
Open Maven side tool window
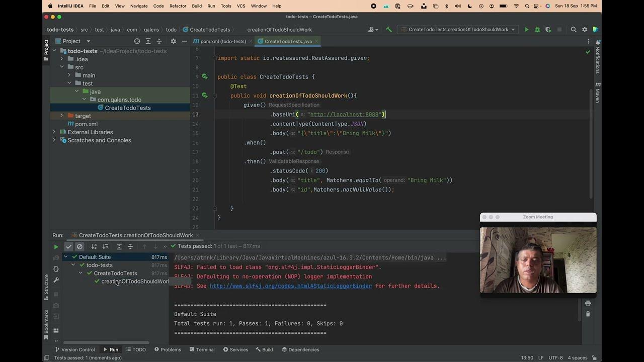click(x=598, y=92)
